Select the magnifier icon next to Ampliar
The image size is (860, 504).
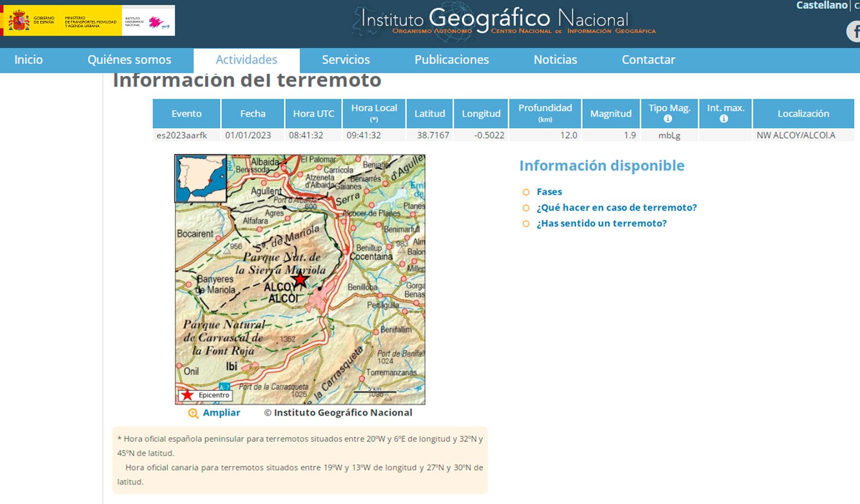[193, 412]
